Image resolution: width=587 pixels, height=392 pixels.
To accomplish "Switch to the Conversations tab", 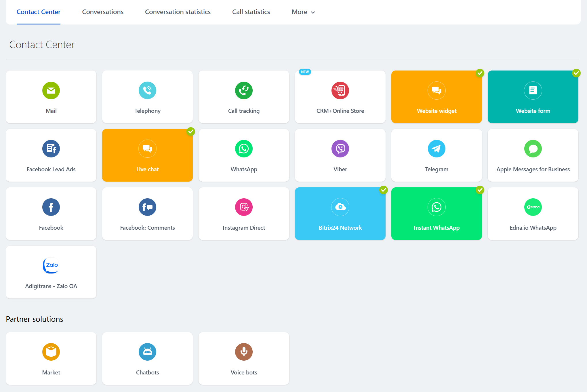I will (103, 12).
